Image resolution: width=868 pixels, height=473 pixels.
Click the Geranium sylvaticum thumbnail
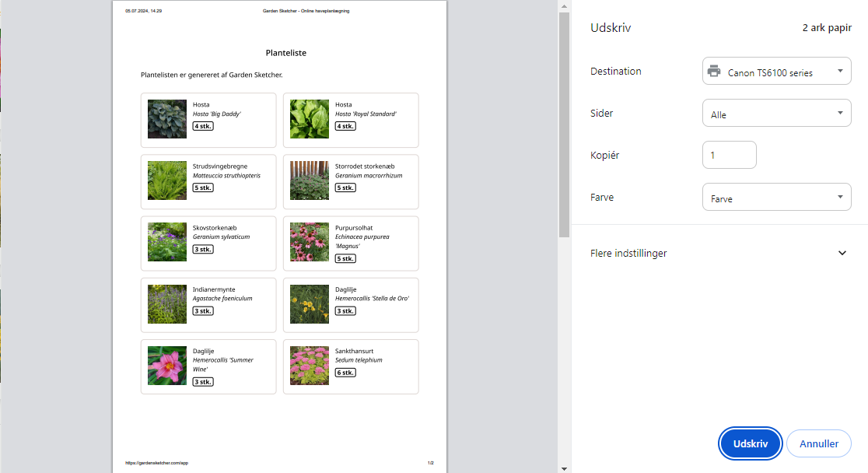coord(167,242)
